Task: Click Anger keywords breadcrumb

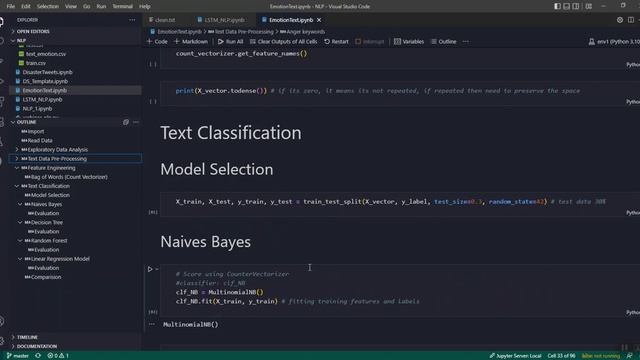Action: 302,32
